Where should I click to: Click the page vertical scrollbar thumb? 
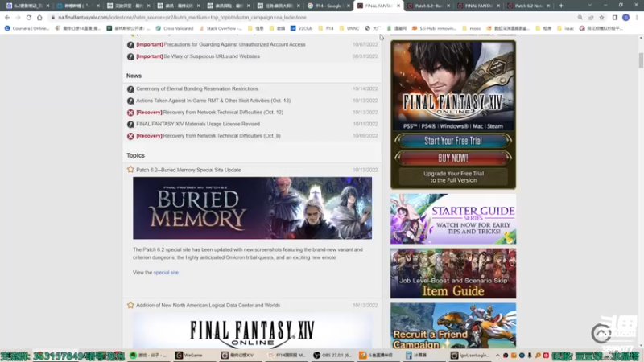tap(641, 60)
